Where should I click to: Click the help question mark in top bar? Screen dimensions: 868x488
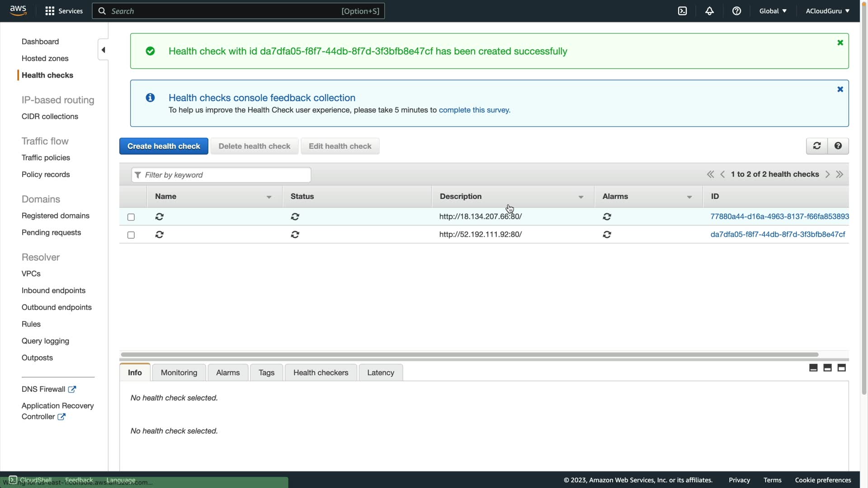click(736, 11)
